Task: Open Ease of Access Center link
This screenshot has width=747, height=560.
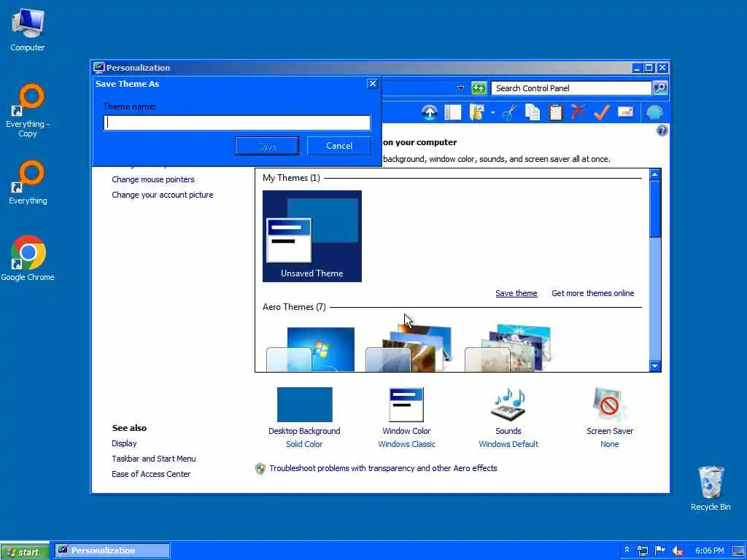Action: [x=151, y=474]
